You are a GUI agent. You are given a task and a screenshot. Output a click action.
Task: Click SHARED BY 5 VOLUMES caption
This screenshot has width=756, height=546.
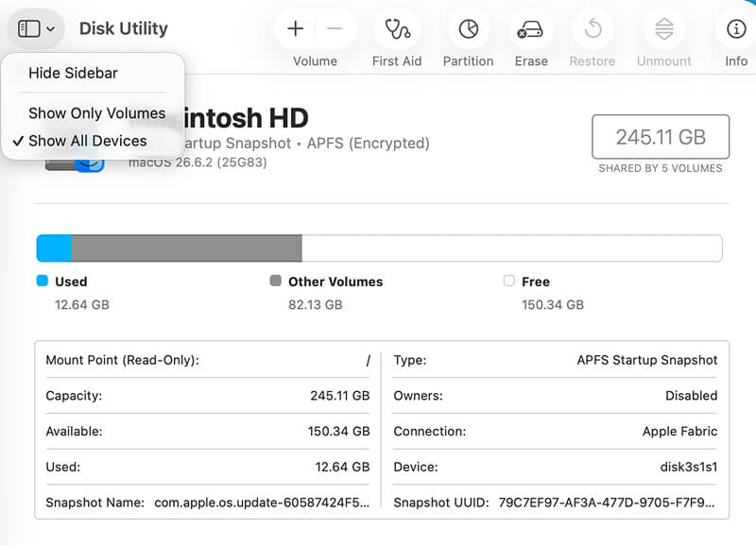coord(661,168)
